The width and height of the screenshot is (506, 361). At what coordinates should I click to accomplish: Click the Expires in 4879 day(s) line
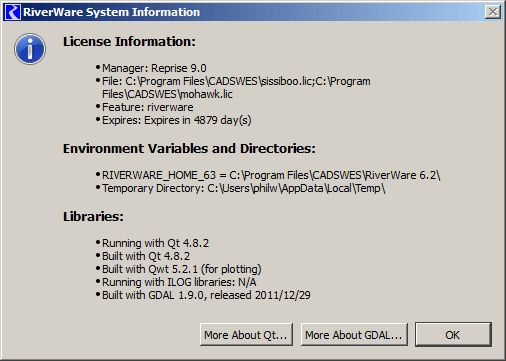[x=177, y=120]
